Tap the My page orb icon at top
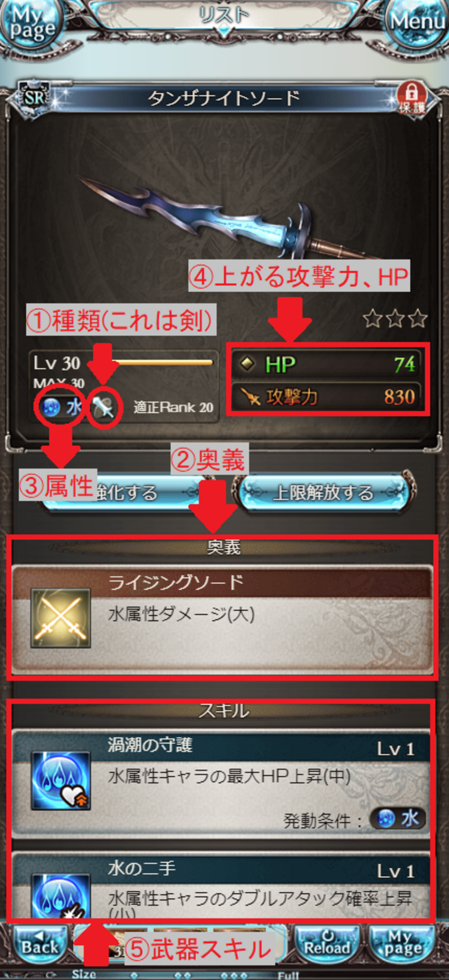449x980 pixels. pos(30,23)
